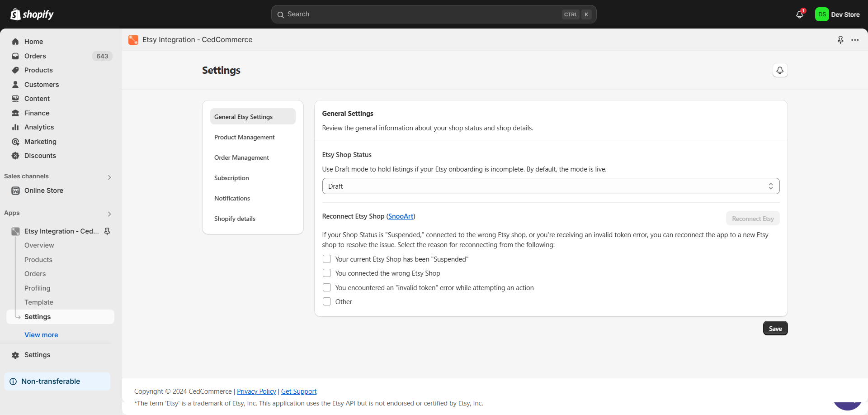Select the Marketing target icon

(x=15, y=142)
